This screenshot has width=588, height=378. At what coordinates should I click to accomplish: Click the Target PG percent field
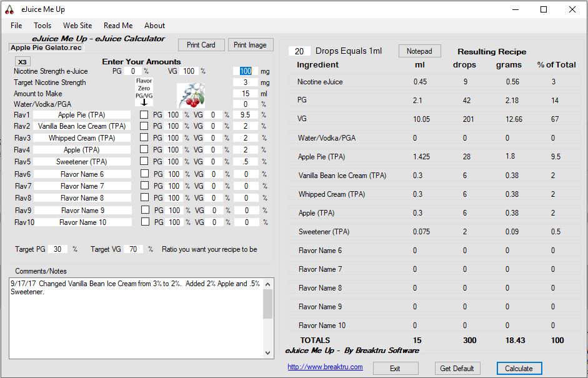57,249
